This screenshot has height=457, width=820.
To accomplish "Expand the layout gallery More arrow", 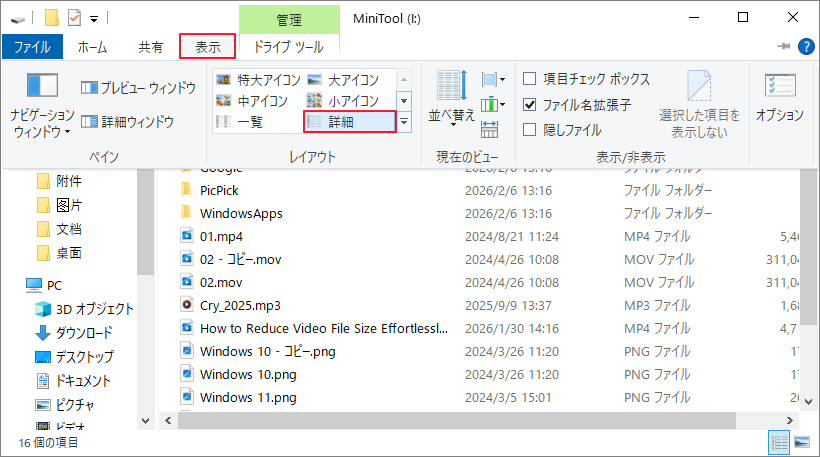I will coord(404,122).
